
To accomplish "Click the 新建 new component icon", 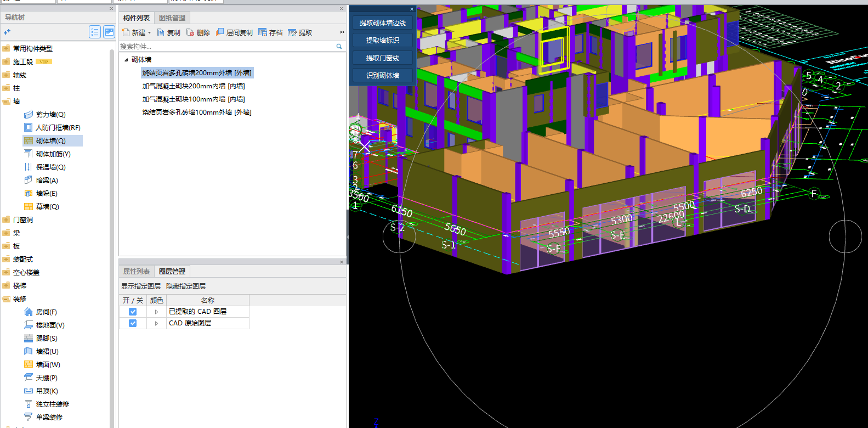I will click(126, 32).
